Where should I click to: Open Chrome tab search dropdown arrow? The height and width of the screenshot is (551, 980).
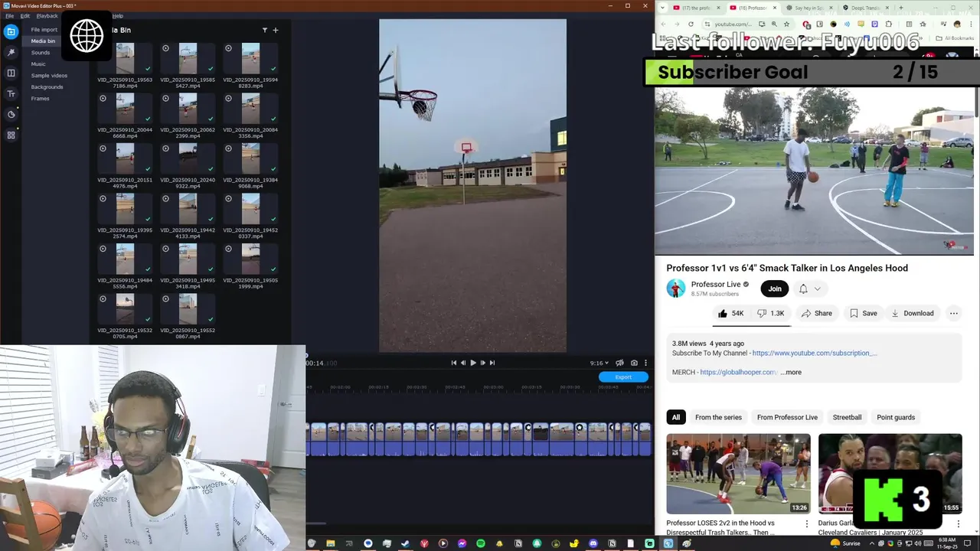pos(663,8)
